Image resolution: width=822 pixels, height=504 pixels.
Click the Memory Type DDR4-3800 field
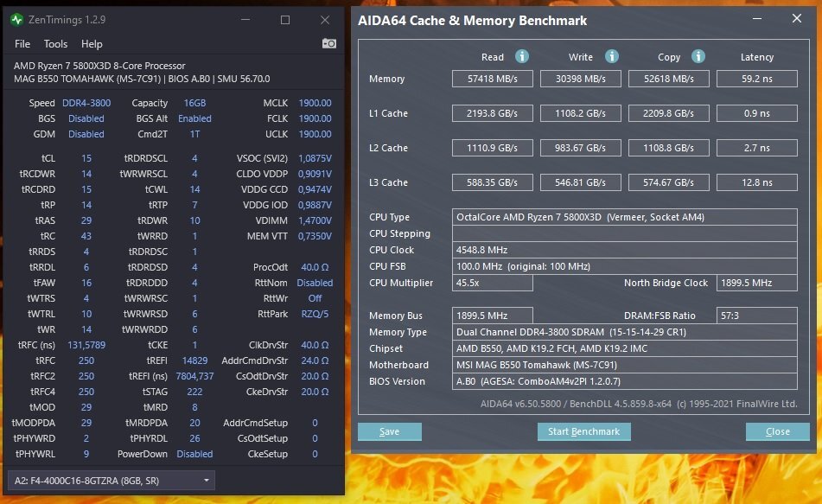click(625, 332)
